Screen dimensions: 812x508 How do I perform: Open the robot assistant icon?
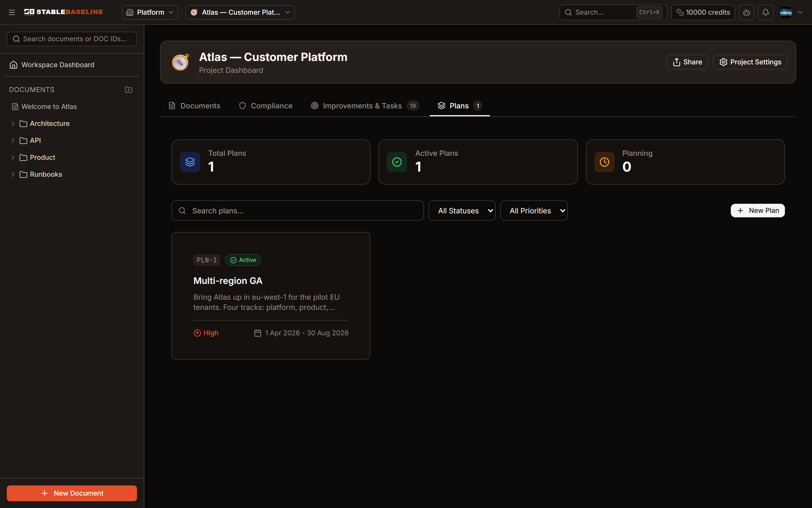746,12
